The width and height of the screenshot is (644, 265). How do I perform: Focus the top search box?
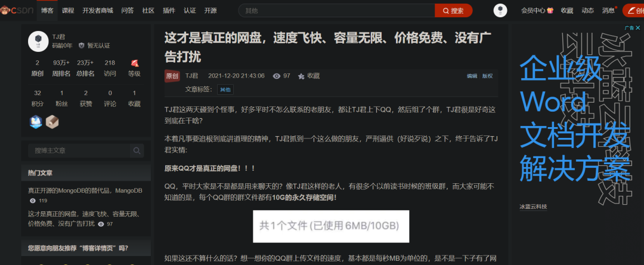pyautogui.click(x=336, y=11)
